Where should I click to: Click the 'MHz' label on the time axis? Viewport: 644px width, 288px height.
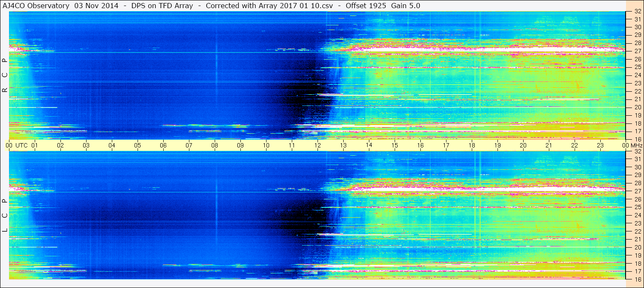pos(636,146)
